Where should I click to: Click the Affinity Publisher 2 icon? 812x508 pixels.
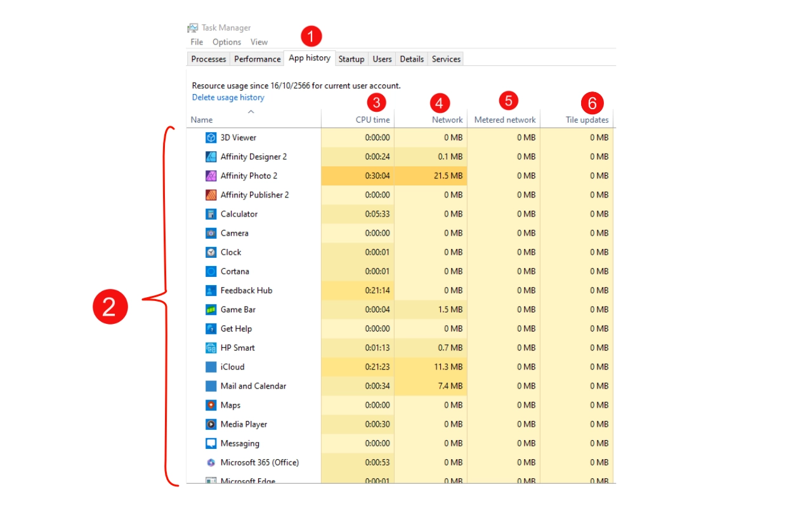[x=211, y=195]
